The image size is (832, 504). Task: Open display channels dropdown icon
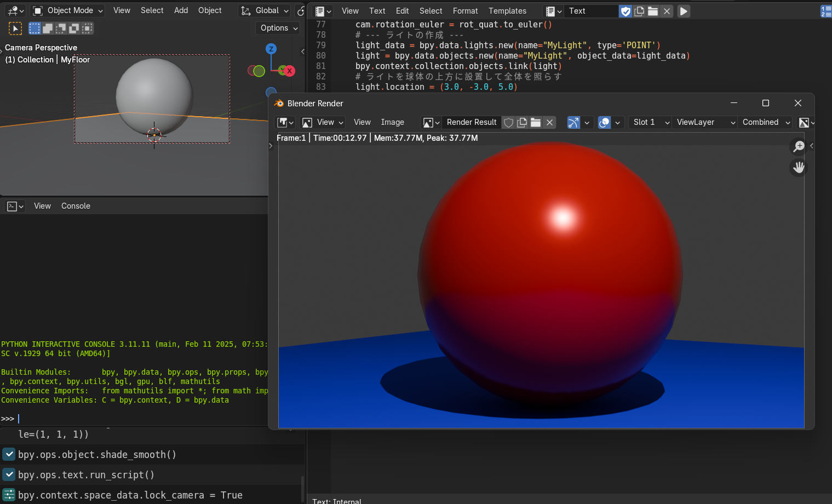tap(806, 122)
